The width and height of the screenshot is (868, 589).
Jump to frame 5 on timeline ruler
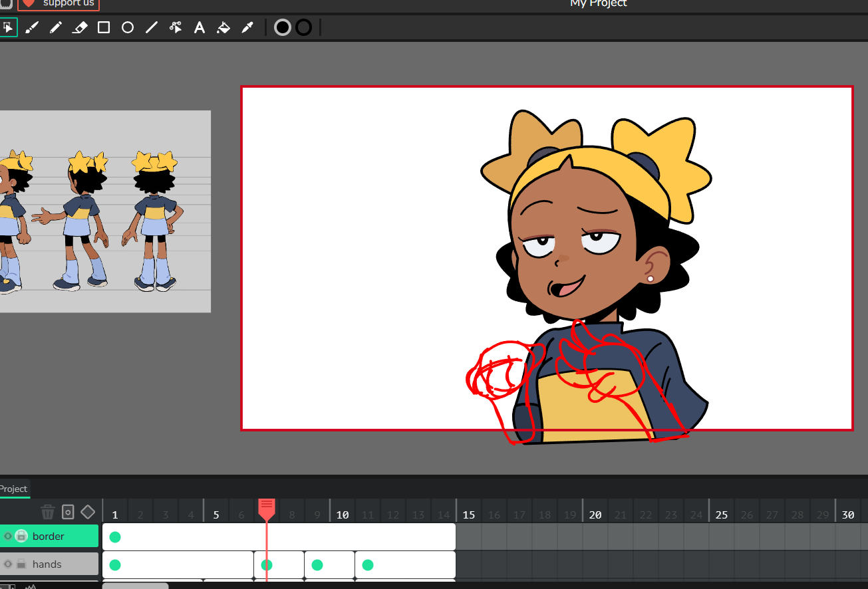216,515
